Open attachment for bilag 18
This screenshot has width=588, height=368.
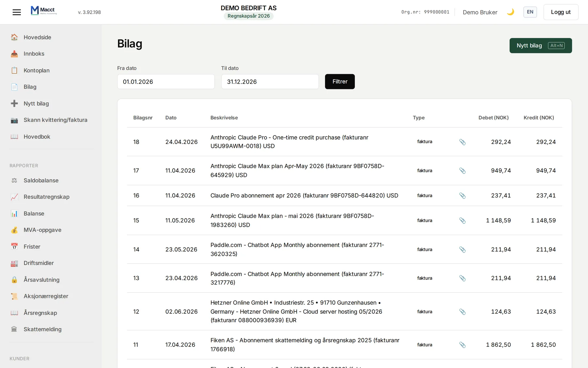(x=462, y=142)
